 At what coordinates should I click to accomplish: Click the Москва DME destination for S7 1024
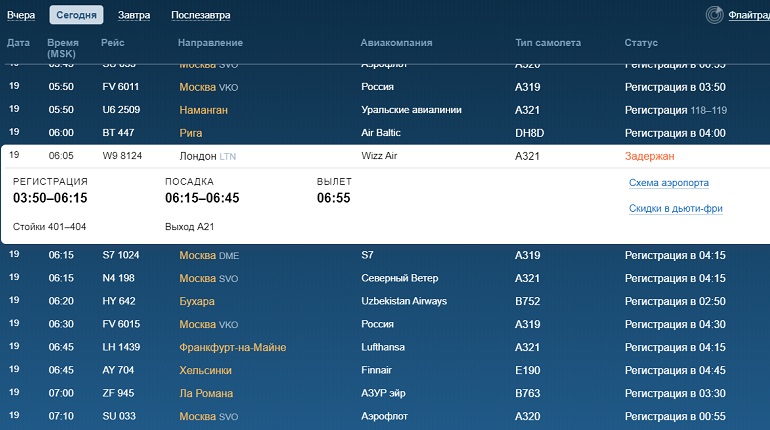[x=209, y=255]
